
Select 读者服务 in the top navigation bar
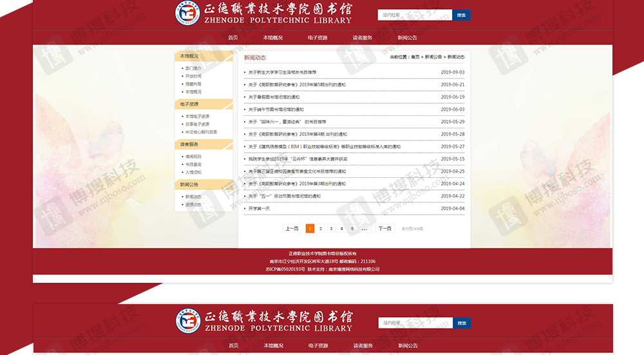363,37
